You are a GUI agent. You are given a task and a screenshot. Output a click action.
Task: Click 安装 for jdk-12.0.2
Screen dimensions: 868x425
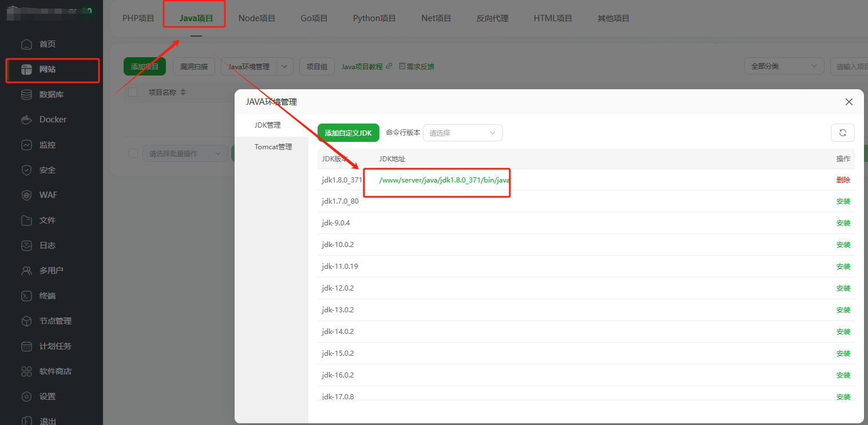click(843, 288)
